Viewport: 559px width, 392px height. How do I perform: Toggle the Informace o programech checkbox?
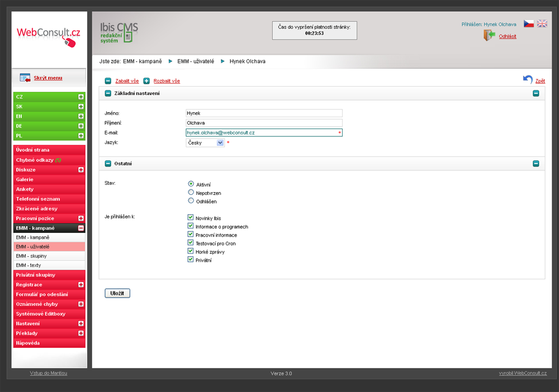[191, 226]
